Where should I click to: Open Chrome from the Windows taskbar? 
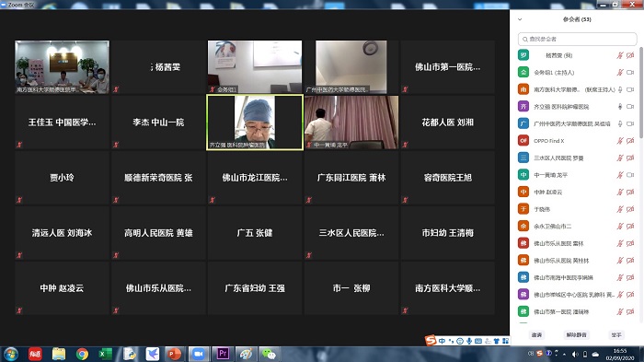(82, 354)
